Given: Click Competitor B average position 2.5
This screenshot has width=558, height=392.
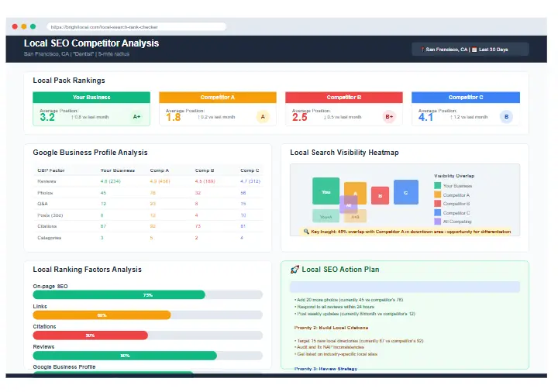Looking at the screenshot, I should (300, 118).
